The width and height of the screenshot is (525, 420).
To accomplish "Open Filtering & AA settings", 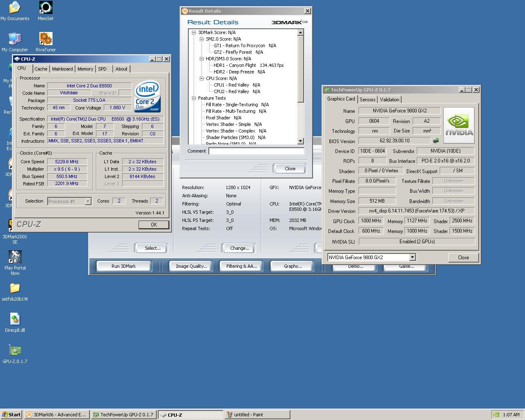I will pyautogui.click(x=242, y=266).
